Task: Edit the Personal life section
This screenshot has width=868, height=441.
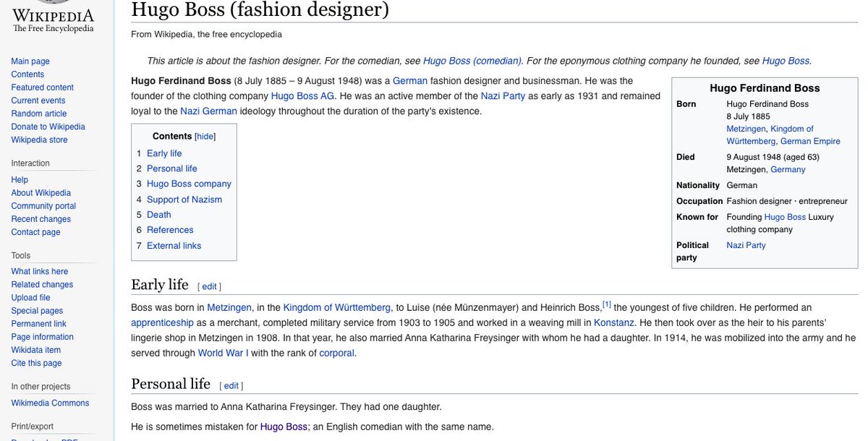Action: pyautogui.click(x=231, y=386)
